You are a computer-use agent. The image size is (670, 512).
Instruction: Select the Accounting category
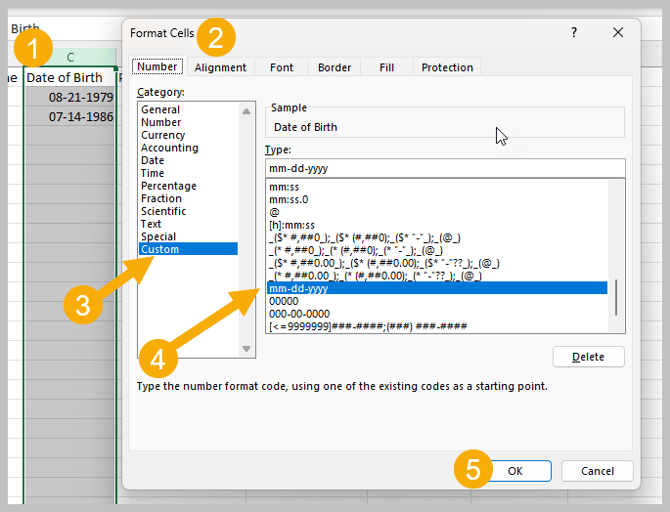pos(188,148)
